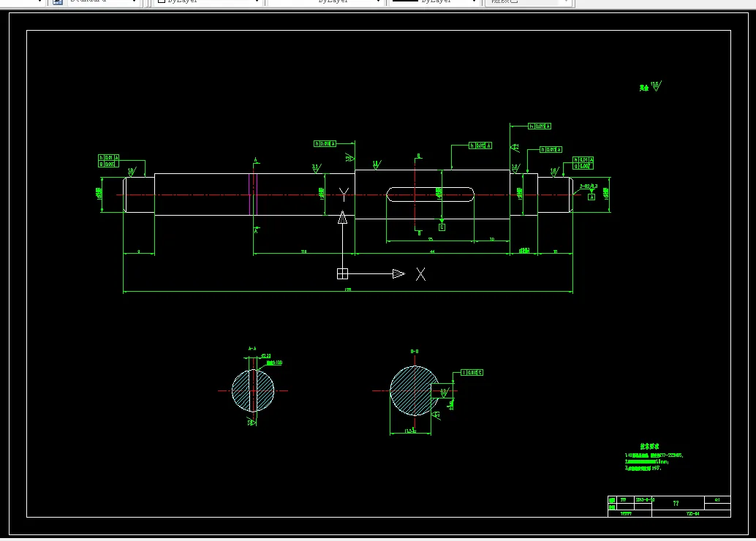Select the double-row tolerance frame at left shaft end
This screenshot has height=541, width=756.
coord(108,161)
